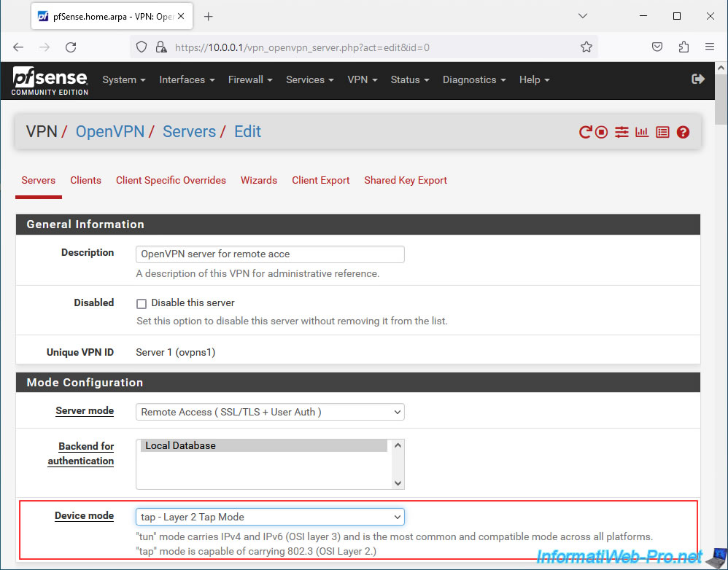
Task: Enable the Disable this server checkbox
Action: (142, 304)
